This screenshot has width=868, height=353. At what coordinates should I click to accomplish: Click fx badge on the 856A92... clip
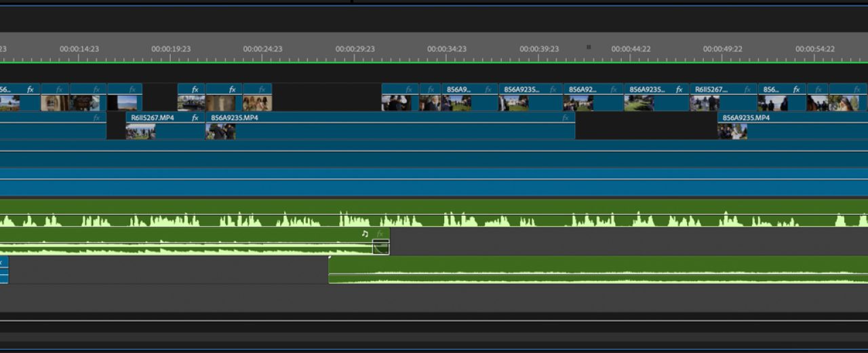tap(614, 89)
